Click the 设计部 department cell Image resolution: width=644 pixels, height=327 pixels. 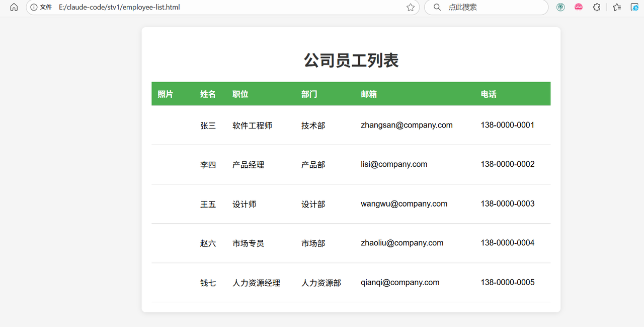click(313, 204)
